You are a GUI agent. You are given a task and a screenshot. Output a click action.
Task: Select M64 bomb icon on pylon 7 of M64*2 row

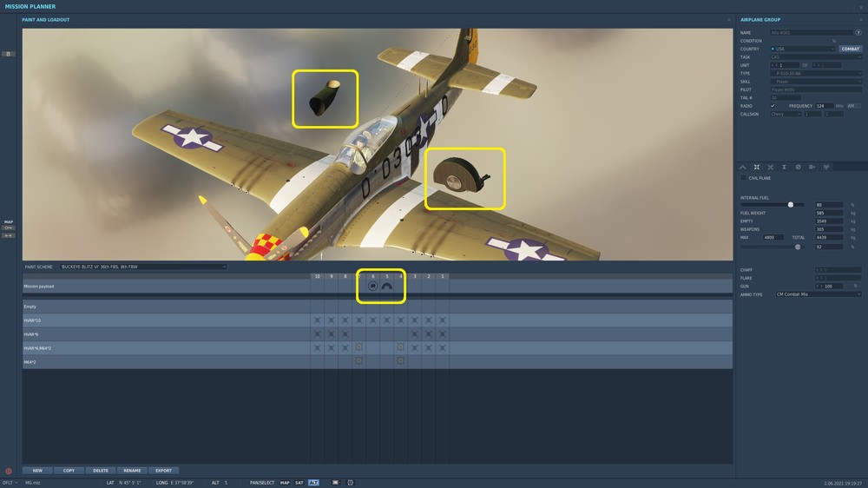[x=358, y=360]
